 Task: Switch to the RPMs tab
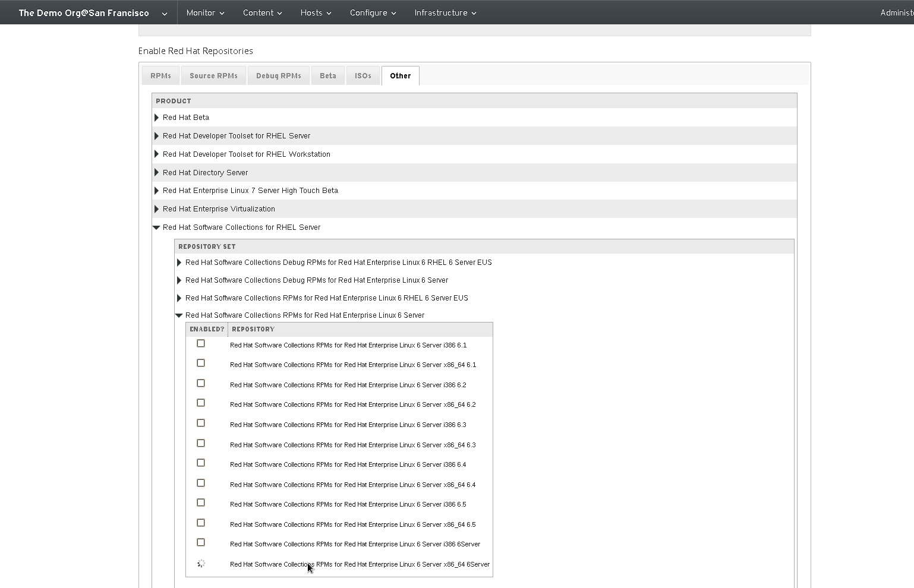160,75
